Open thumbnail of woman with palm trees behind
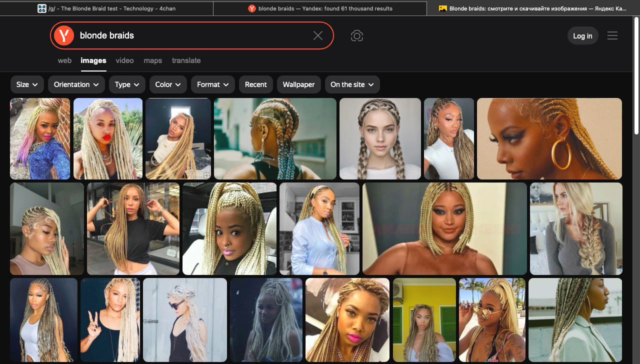 [492, 320]
